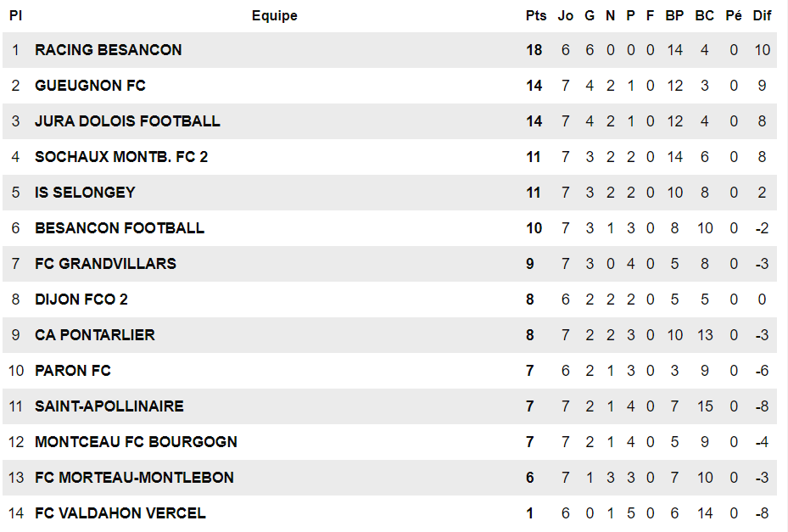Click the PARON FC team name

tap(73, 371)
